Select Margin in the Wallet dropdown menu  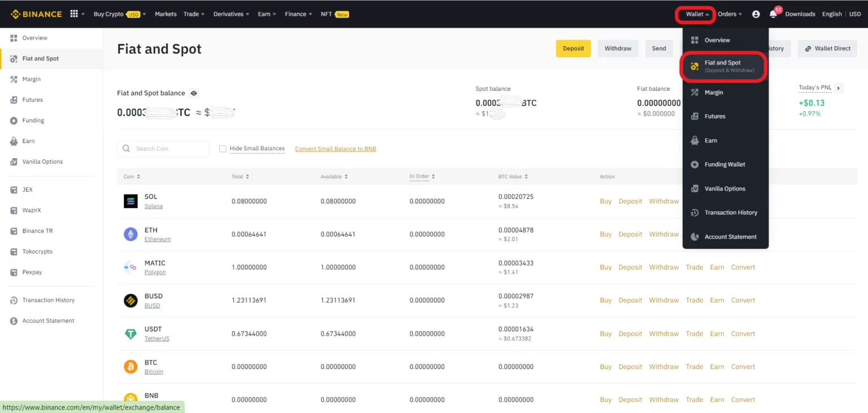(726, 92)
